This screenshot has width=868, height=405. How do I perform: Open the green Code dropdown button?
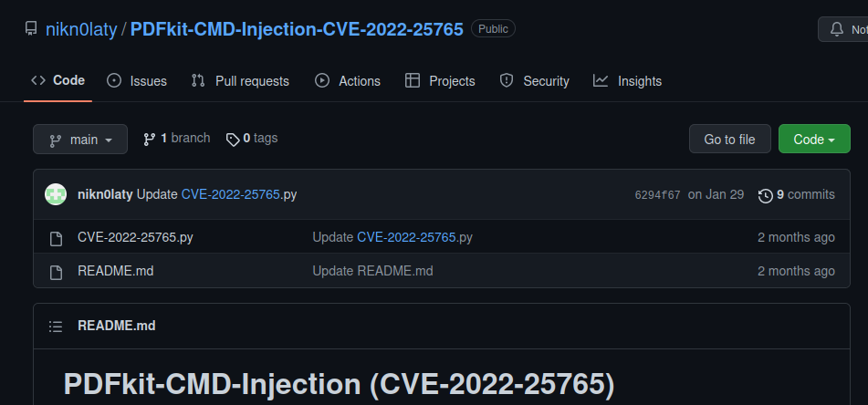814,139
